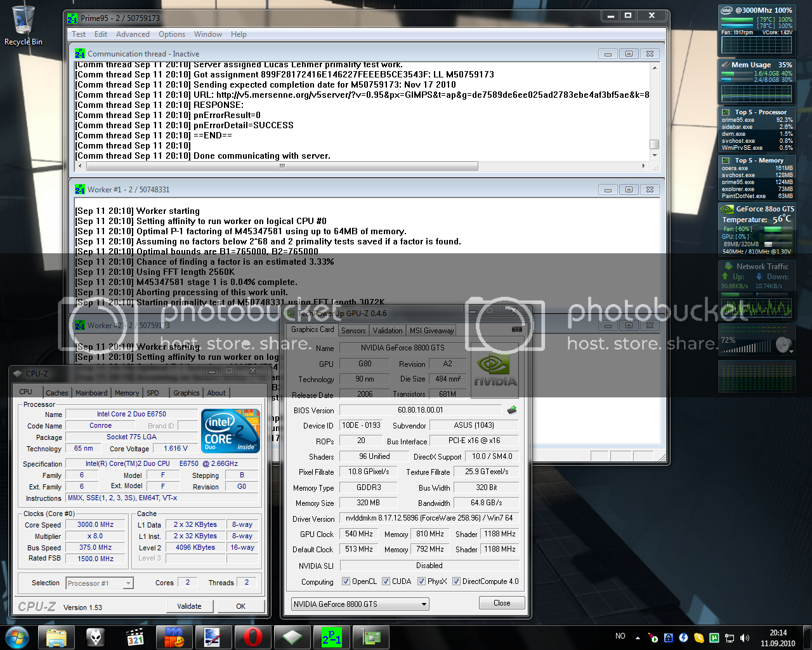This screenshot has height=650, width=812.
Task: Toggle the OpenCL checkbox
Action: coord(346,581)
